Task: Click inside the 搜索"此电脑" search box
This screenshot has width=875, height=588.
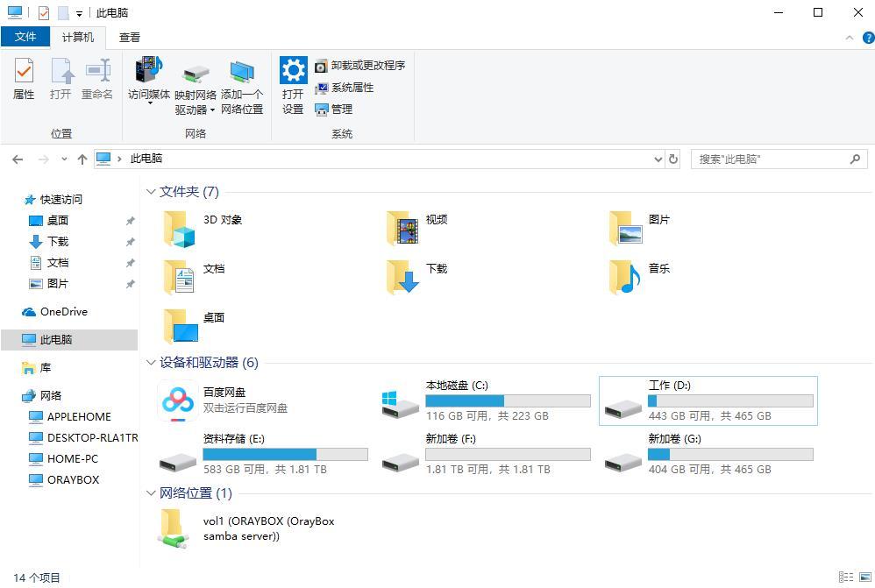Action: (x=772, y=159)
